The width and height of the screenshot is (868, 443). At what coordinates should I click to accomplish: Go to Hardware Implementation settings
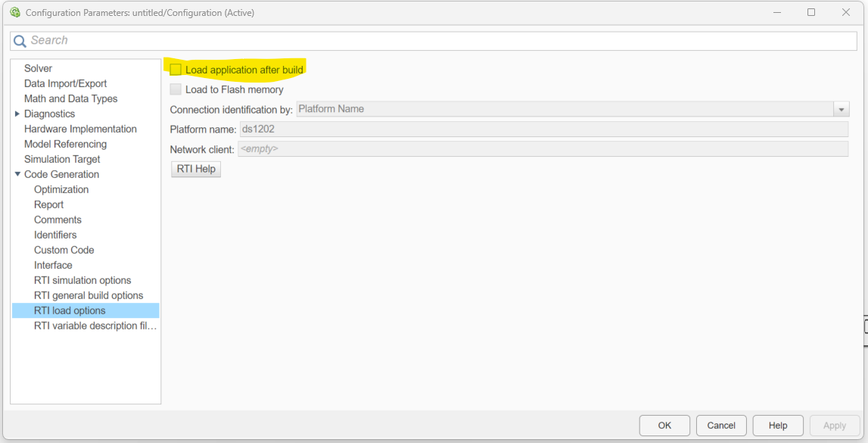pyautogui.click(x=80, y=129)
